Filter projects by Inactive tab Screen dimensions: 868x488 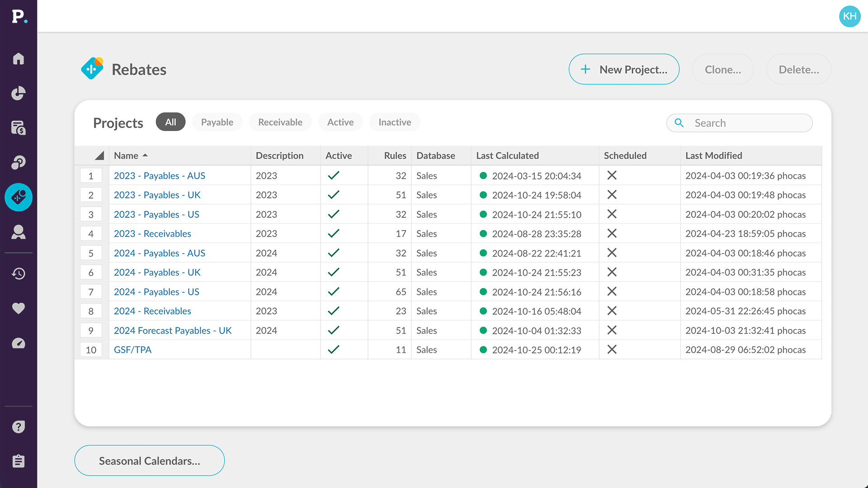point(395,122)
